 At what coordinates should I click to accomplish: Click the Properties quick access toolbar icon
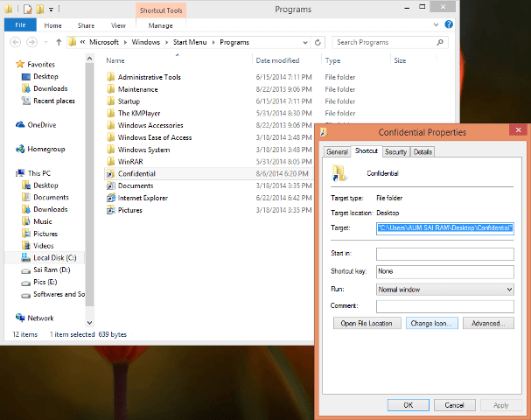pyautogui.click(x=27, y=9)
